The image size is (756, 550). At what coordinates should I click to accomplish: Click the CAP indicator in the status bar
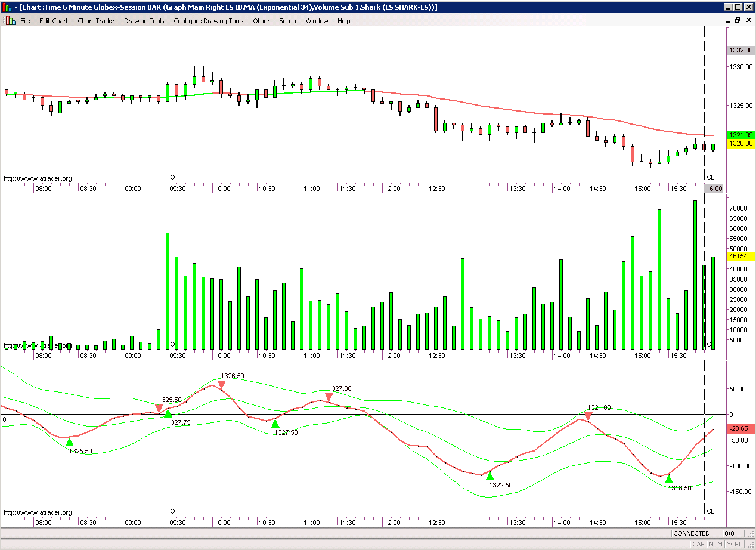click(x=698, y=544)
